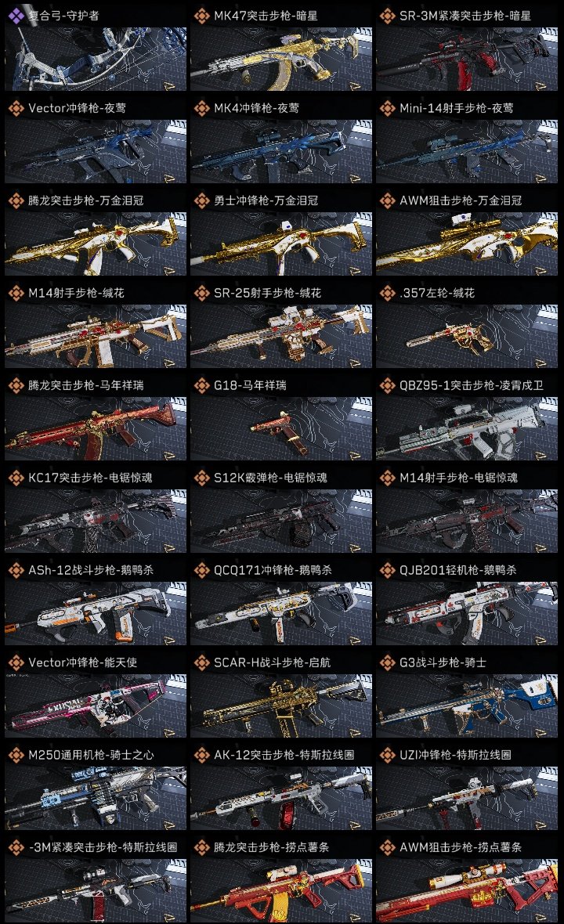Select the .357左轮-绒花 revolver thumbnail
Screen dimensions: 564x924
click(x=467, y=337)
